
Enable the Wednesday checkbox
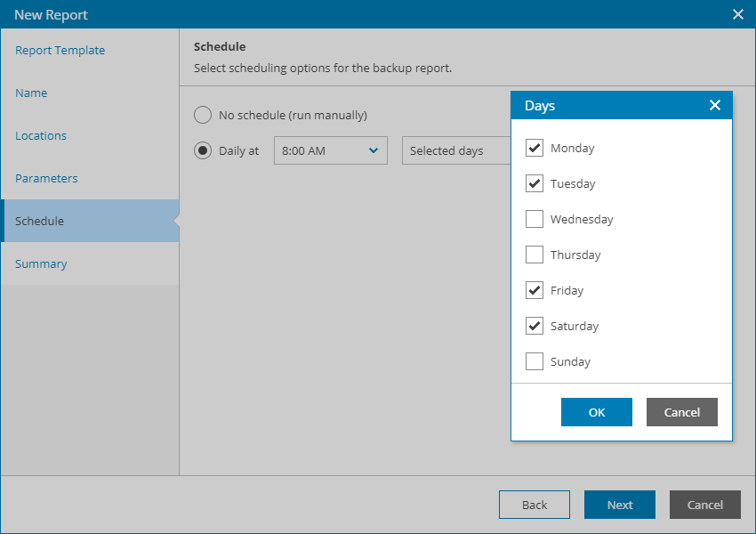(x=535, y=219)
